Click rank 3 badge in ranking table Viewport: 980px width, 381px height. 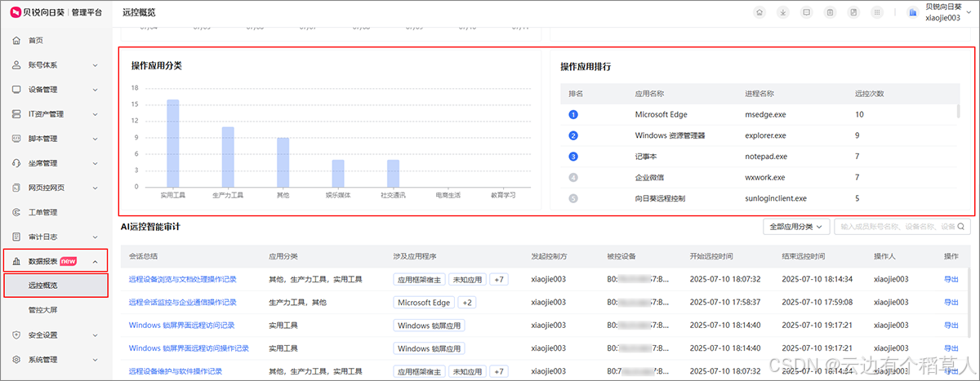click(573, 156)
